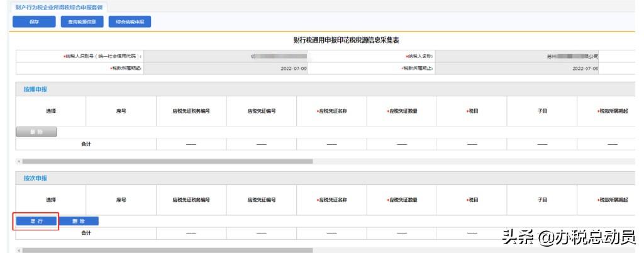Click the 纳税人识别号 input field
This screenshot has height=253, width=644.
(225, 56)
